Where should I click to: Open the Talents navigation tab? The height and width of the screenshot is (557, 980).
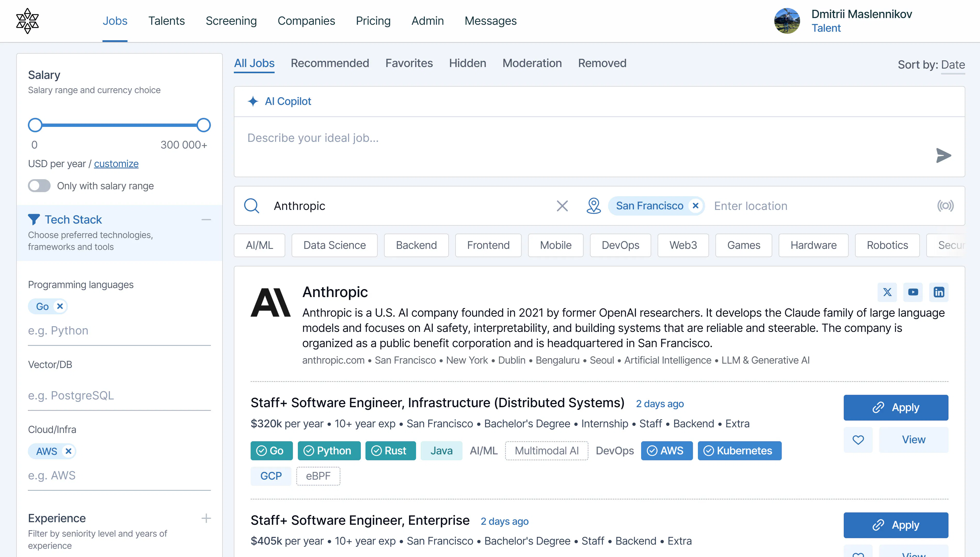pos(166,21)
